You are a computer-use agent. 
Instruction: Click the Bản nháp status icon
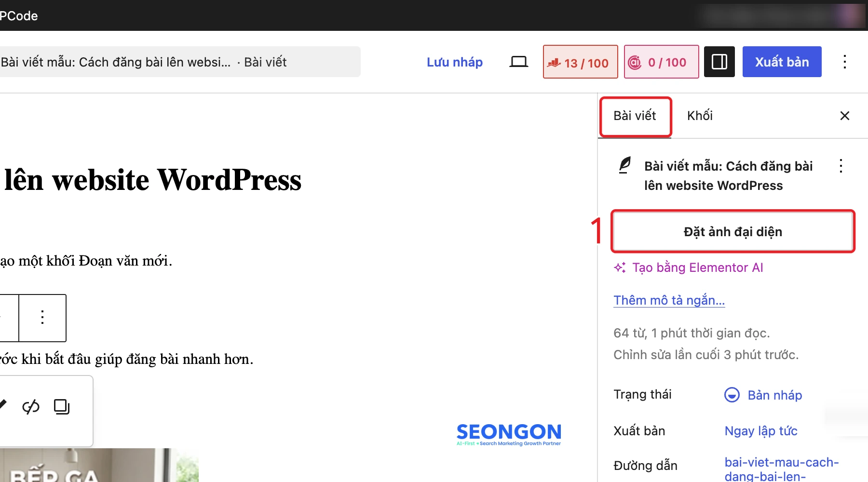pos(732,395)
